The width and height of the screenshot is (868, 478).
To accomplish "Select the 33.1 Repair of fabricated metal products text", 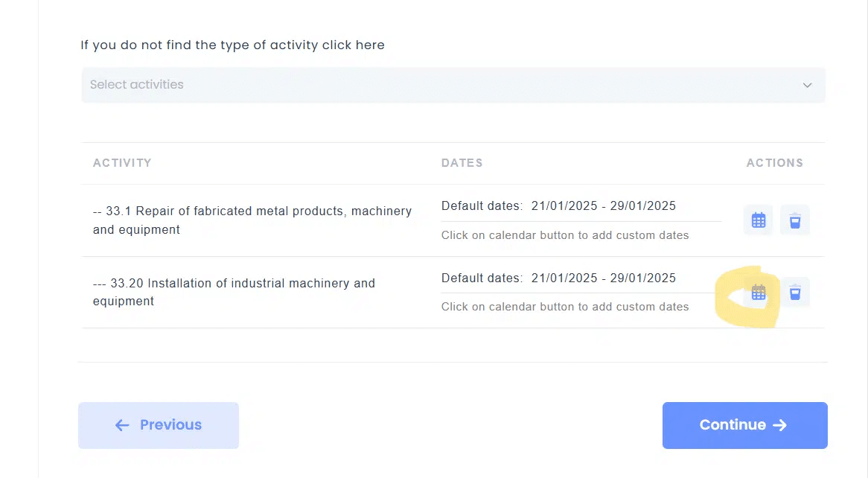I will 252,220.
